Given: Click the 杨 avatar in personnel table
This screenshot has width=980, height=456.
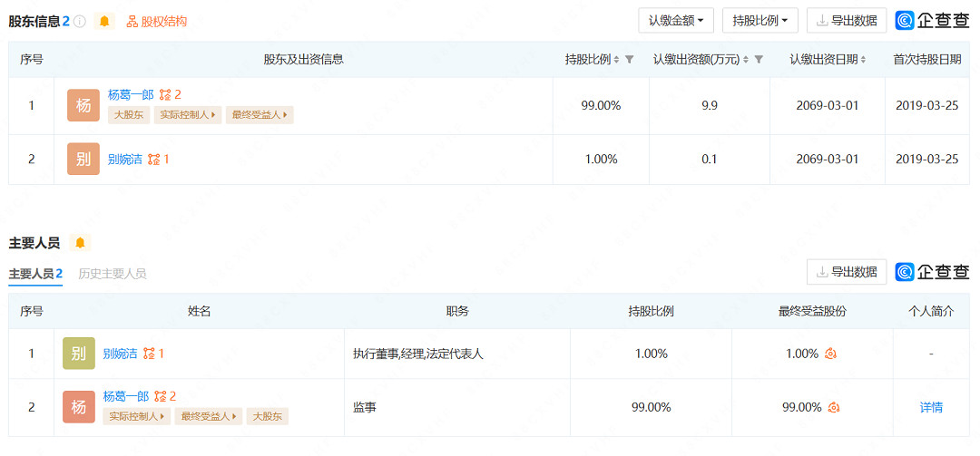Looking at the screenshot, I should coord(79,407).
